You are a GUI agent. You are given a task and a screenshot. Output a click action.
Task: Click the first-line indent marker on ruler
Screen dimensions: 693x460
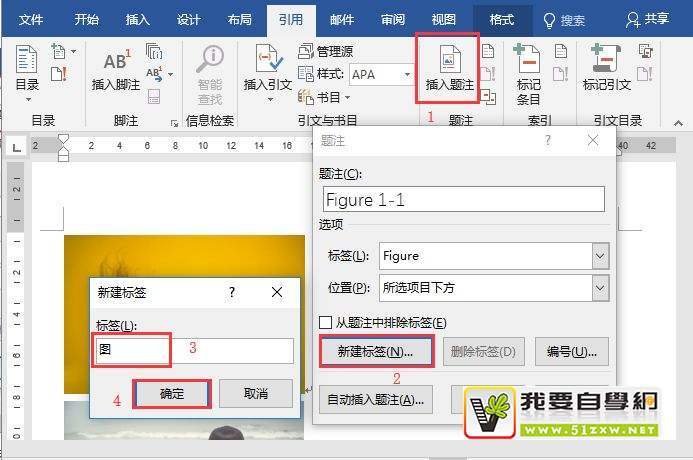click(x=63, y=139)
